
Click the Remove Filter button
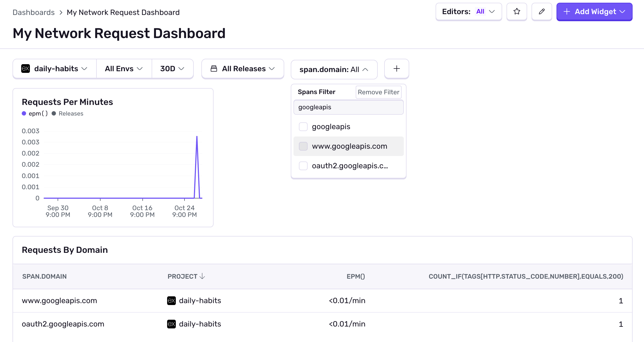[378, 92]
